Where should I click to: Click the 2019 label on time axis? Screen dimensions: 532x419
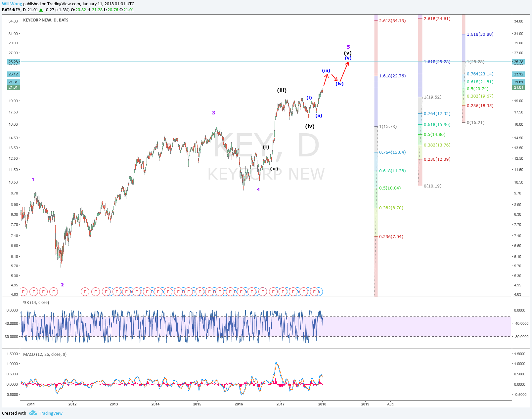point(365,404)
